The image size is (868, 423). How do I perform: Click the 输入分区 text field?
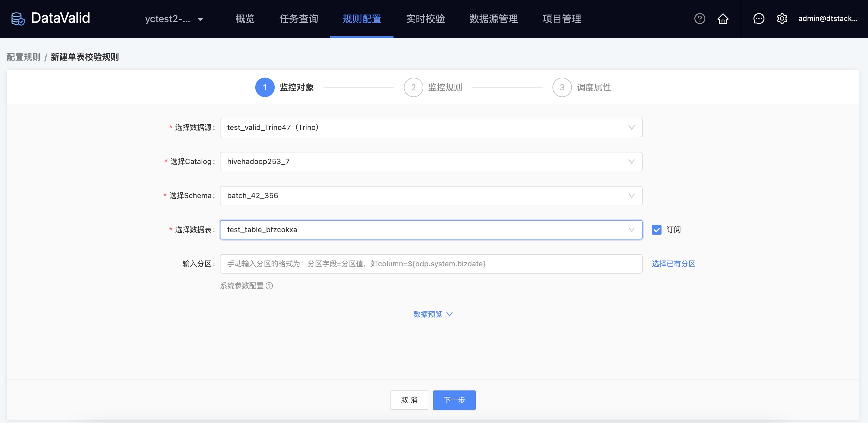431,264
